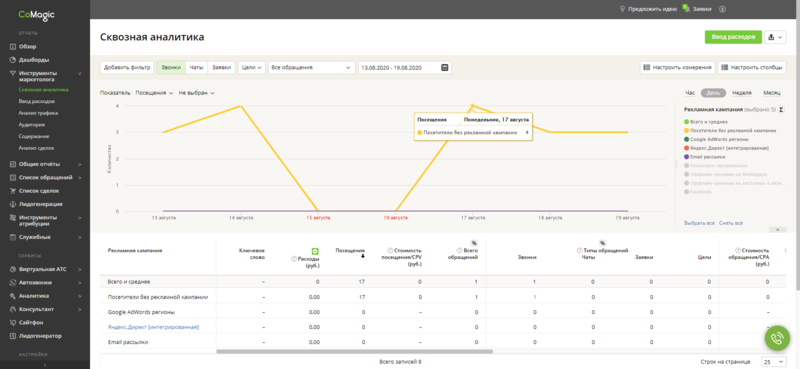The image size is (800, 369).
Task: Click the lightbulb Предложить идею icon
Action: [x=622, y=9]
